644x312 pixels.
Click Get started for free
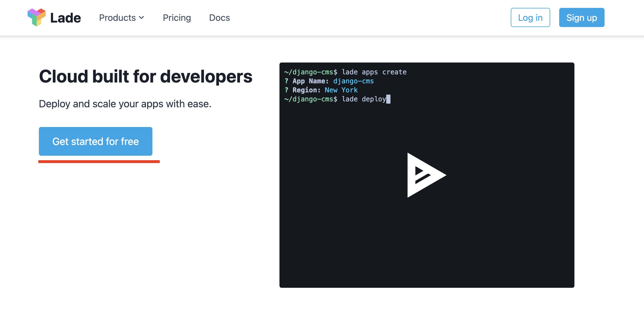click(96, 141)
